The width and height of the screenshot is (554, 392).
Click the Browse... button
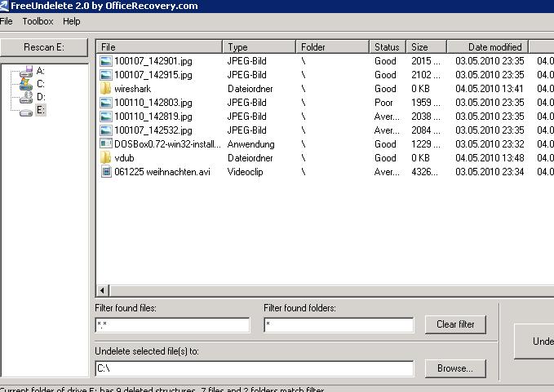(455, 368)
